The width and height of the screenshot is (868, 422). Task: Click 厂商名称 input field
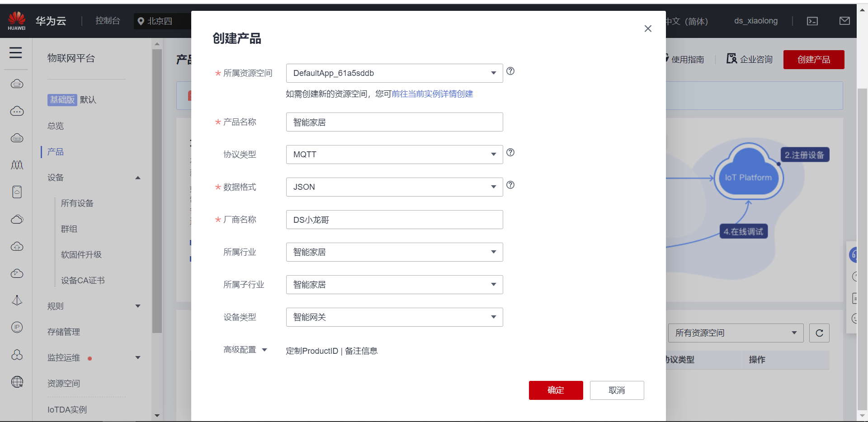(394, 220)
